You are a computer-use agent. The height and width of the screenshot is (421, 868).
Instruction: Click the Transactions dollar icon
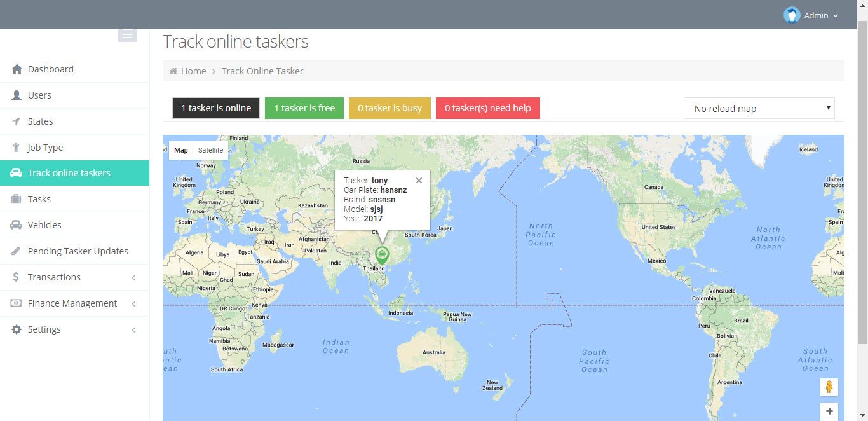[x=17, y=277]
